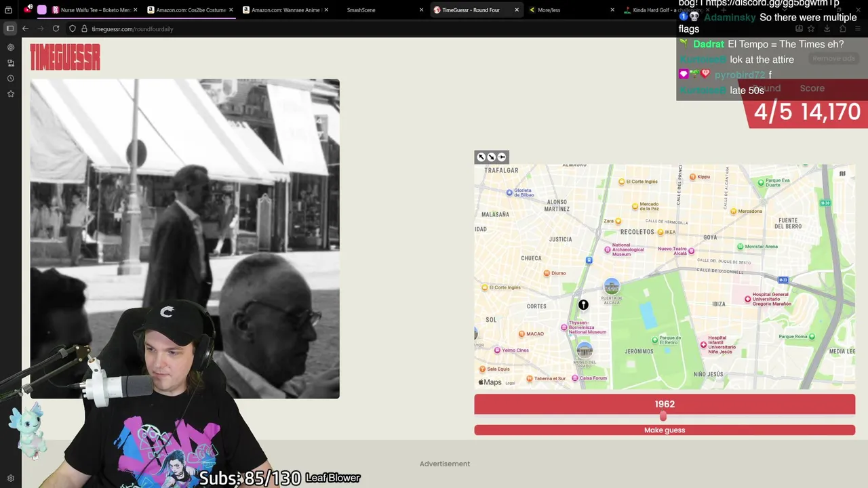Click the Glorieta de Bilbao marker
Viewport: 868px width, 488px height.
point(510,192)
